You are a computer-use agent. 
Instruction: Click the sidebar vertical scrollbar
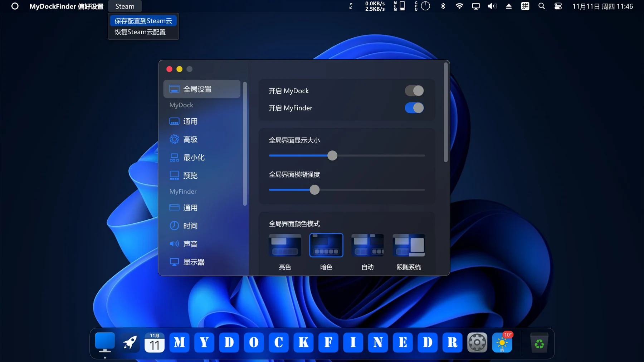[245, 144]
